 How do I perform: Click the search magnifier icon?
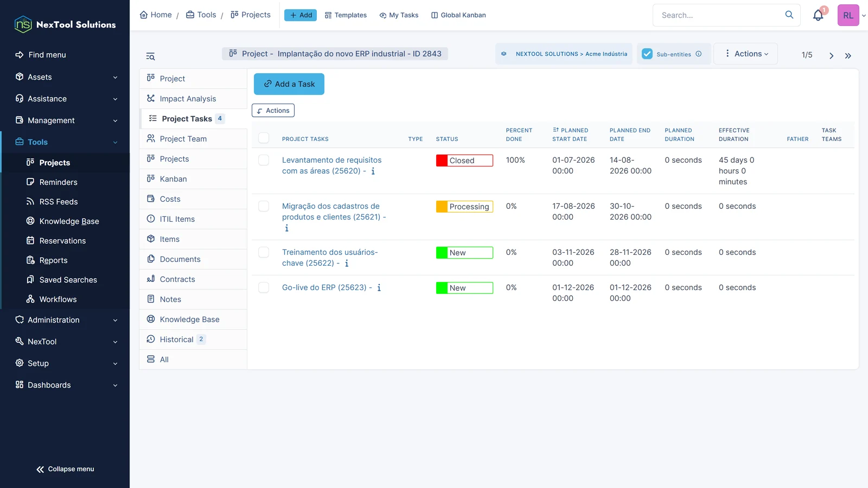[789, 15]
